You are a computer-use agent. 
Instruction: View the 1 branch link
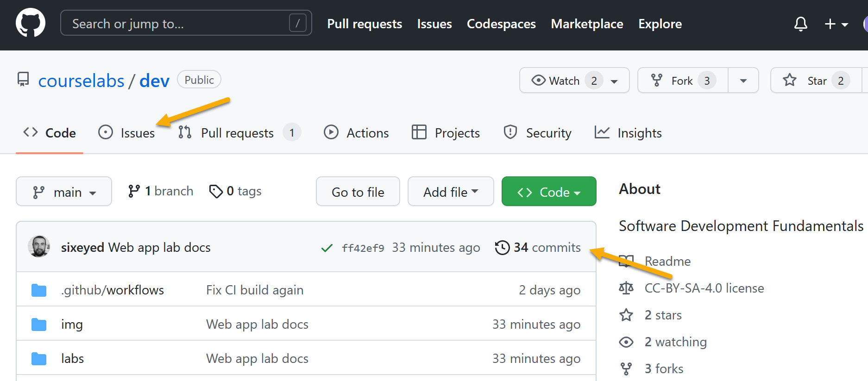click(160, 191)
